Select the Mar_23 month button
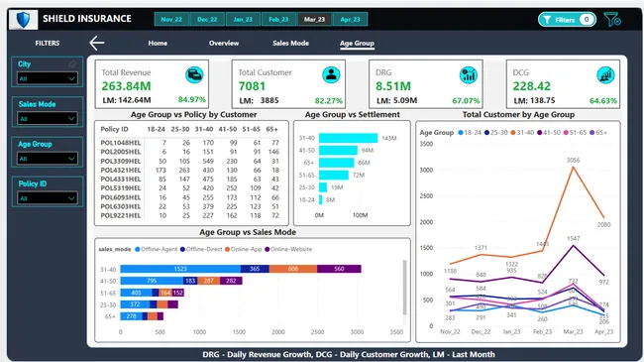644x362 pixels. 314,19
